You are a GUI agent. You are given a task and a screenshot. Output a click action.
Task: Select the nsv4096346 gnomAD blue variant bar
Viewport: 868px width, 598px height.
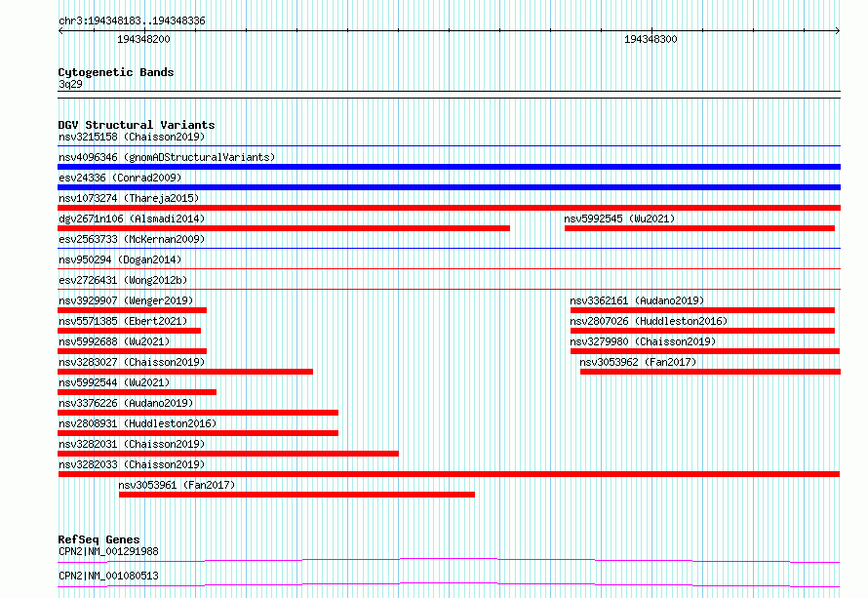click(x=449, y=167)
